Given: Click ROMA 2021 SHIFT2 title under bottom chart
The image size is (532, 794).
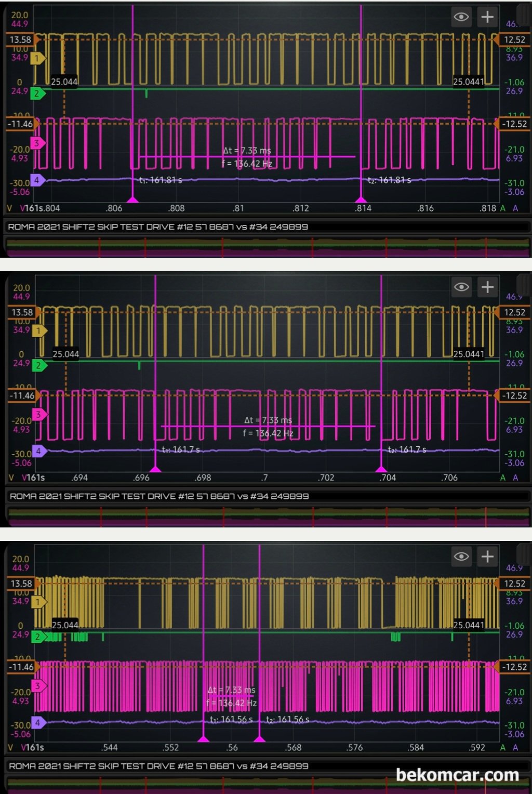Looking at the screenshot, I should coord(159,766).
